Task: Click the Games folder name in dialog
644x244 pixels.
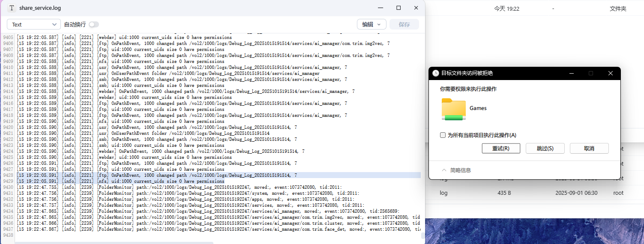Action: click(478, 108)
